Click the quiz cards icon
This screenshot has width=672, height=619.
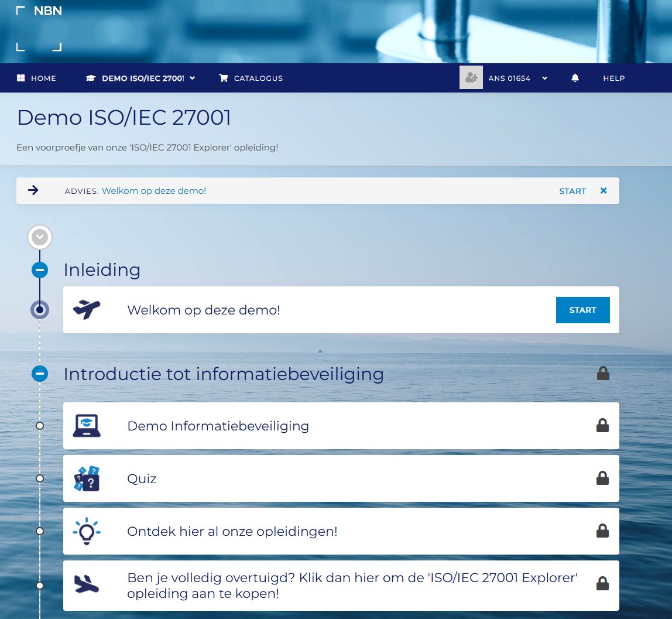pos(87,478)
